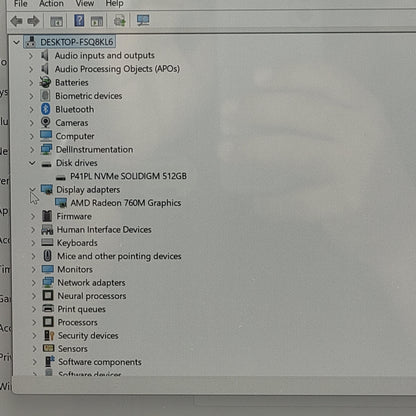This screenshot has height=416, width=416.
Task: Select the Print queues row
Action: (81, 309)
